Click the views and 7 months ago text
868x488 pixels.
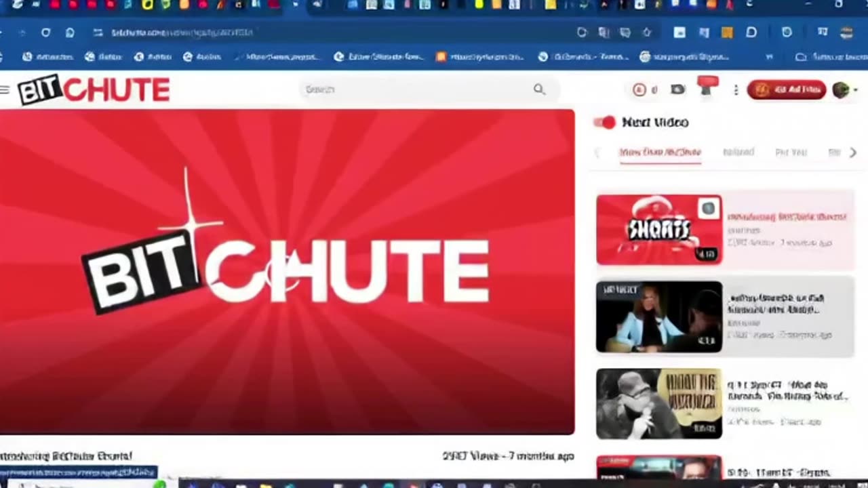point(508,456)
